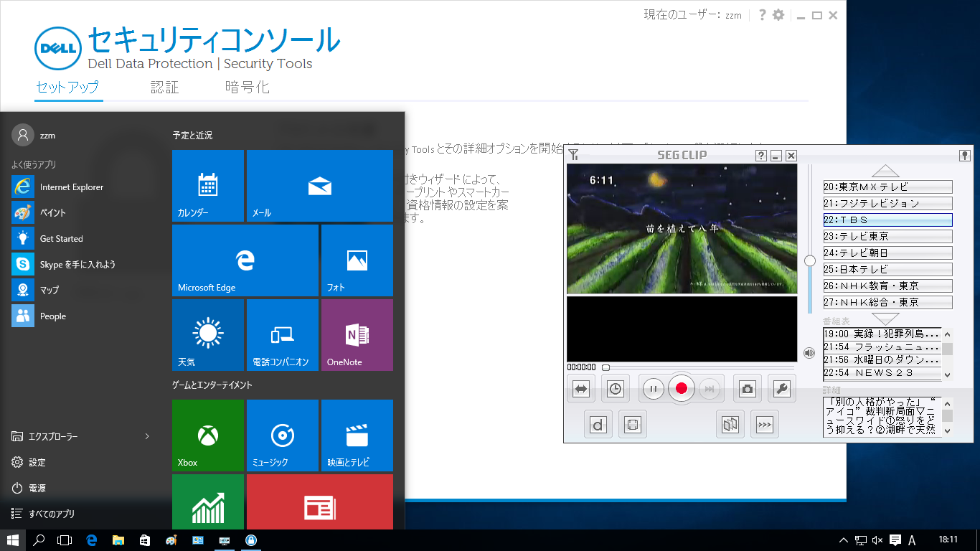Viewport: 980px width, 551px height.
Task: Open Dell Security Console gear settings
Action: (x=778, y=15)
